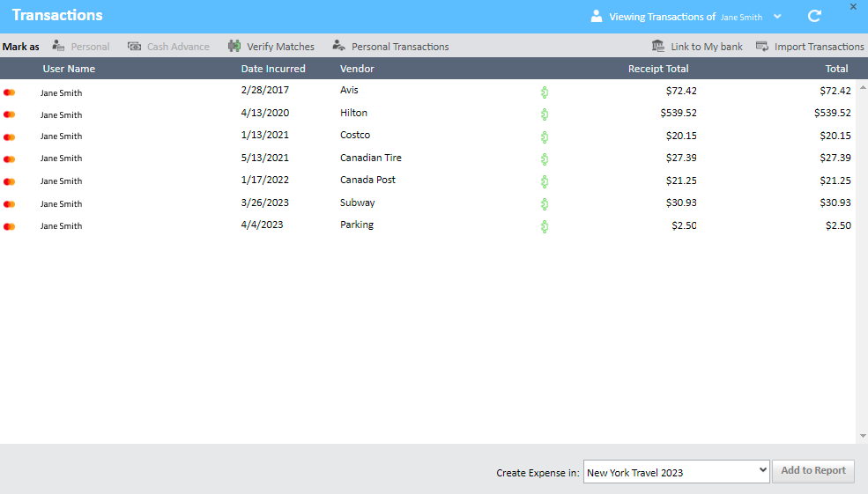Image resolution: width=868 pixels, height=494 pixels.
Task: Click the Mastercard icon on Costco row
Action: 10,136
